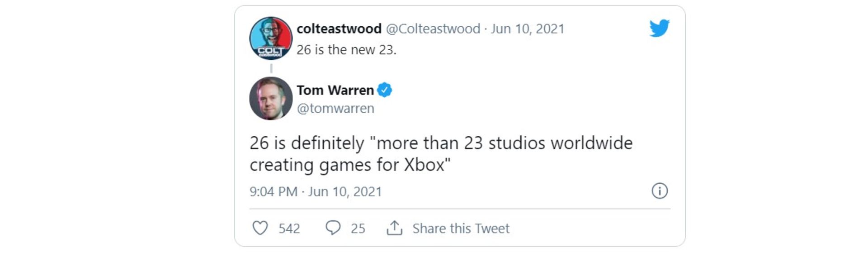Click the @Colteastwood handle
This screenshot has height=257, width=868.
433,29
